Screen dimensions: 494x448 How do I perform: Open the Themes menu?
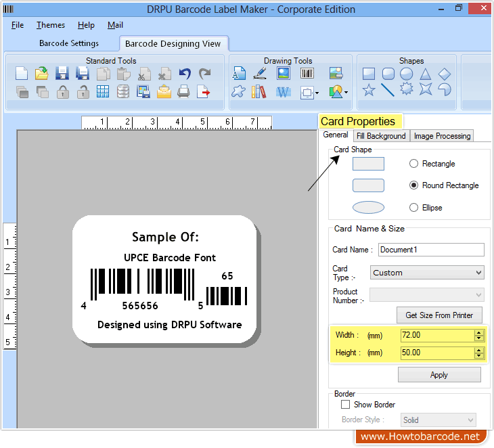(x=51, y=25)
